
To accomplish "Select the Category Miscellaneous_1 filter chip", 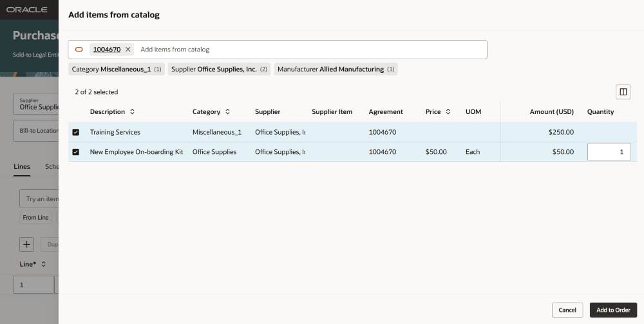I will pyautogui.click(x=117, y=70).
